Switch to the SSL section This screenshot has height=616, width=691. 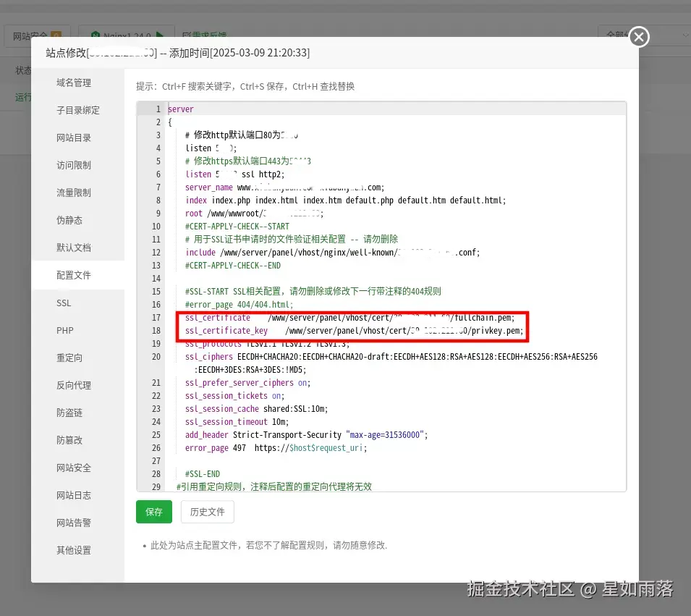click(x=63, y=303)
